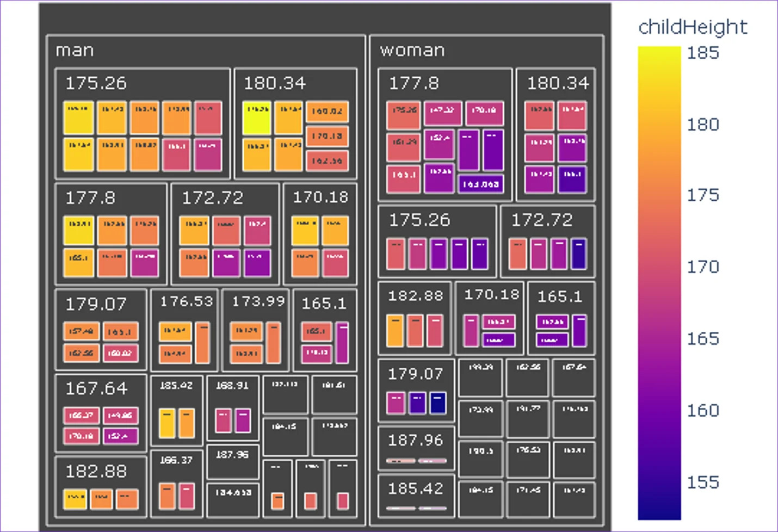Viewport: 778px width, 532px height.
Task: Click the 162.56 leaf in man's 180.34 group
Action: coord(327,161)
